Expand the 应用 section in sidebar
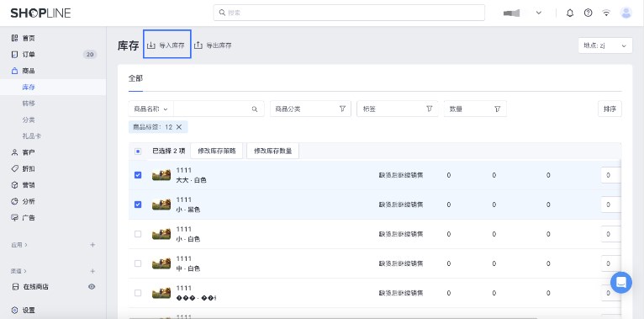644x319 pixels. click(x=19, y=245)
